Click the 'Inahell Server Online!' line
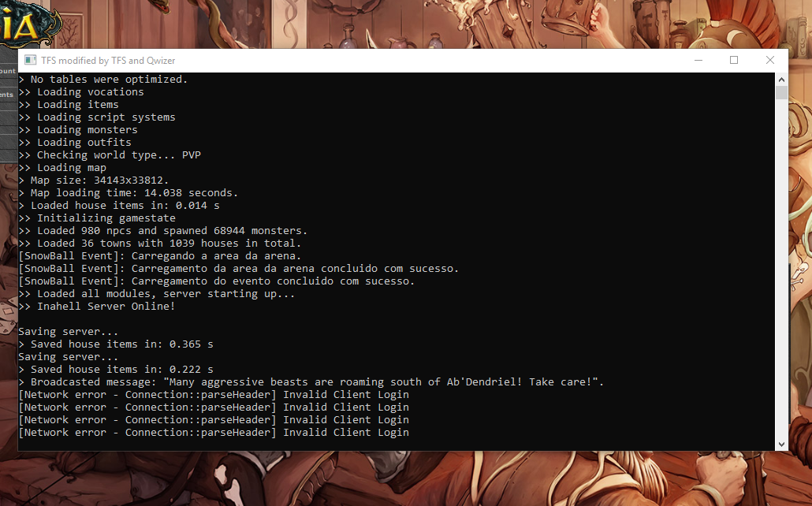Screen dimensions: 812x506 pos(97,306)
